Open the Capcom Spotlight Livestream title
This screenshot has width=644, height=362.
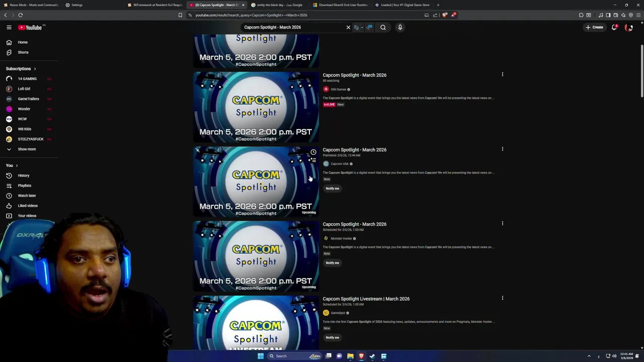pos(366,299)
